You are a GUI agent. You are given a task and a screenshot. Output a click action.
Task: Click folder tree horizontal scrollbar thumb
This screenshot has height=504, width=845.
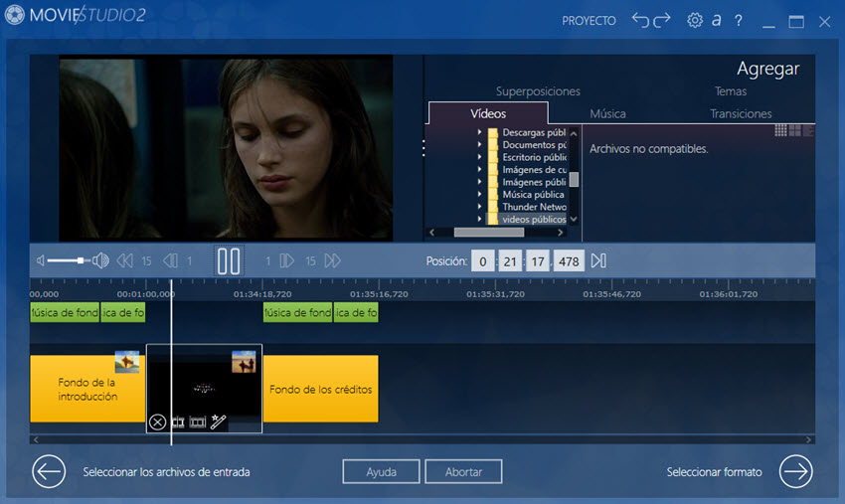tap(489, 233)
